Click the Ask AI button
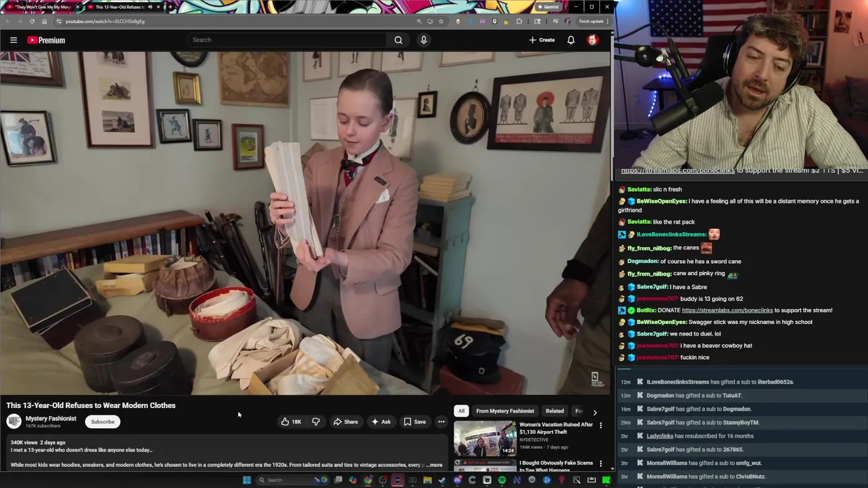 pos(380,422)
